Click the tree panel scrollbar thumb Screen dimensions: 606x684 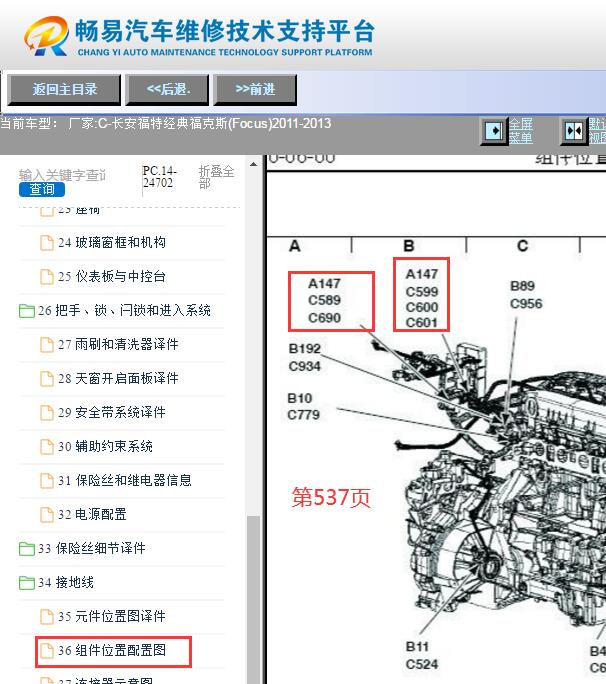pos(253,600)
